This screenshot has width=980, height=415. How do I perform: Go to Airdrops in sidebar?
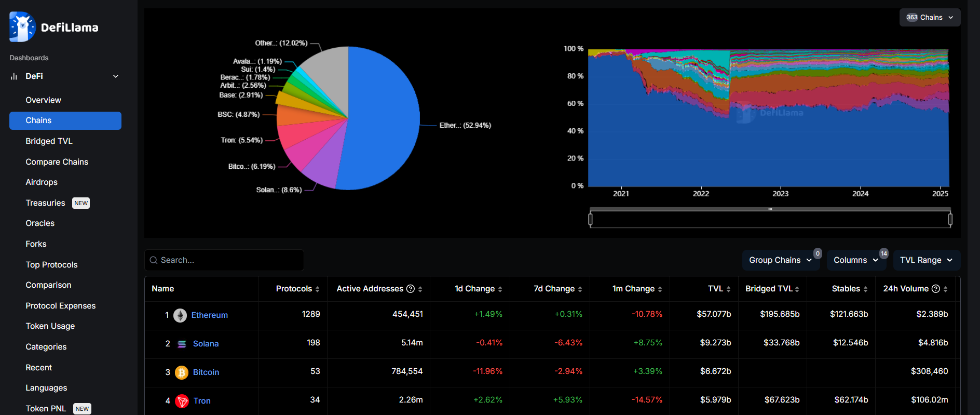[42, 182]
